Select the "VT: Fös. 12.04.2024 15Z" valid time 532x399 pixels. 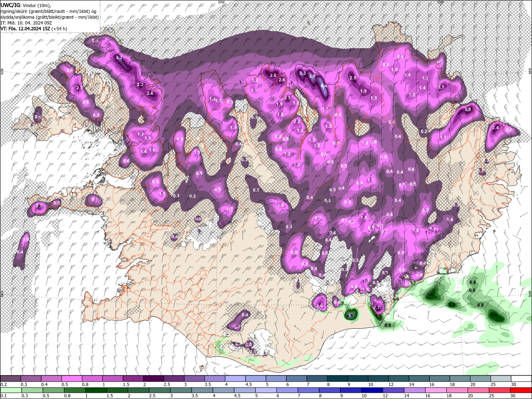point(25,29)
